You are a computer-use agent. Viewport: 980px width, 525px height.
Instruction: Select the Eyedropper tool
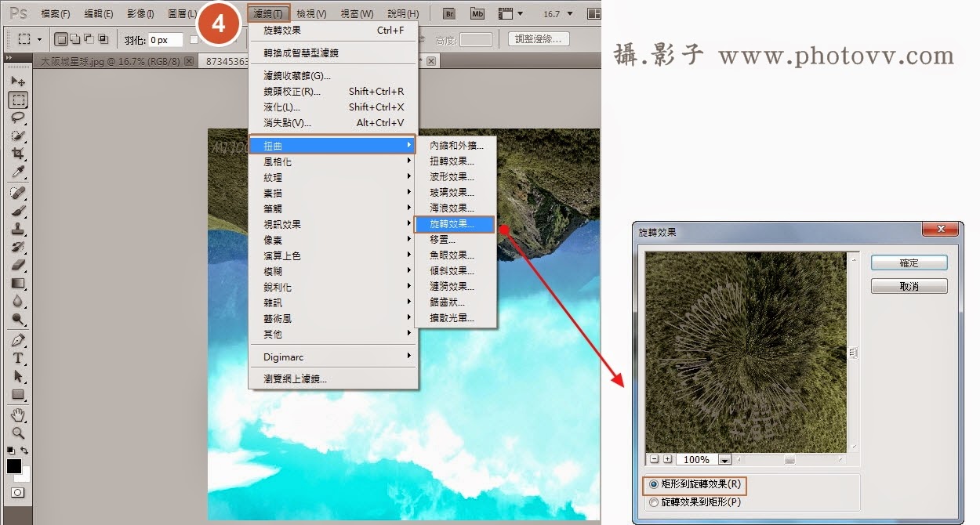(18, 172)
